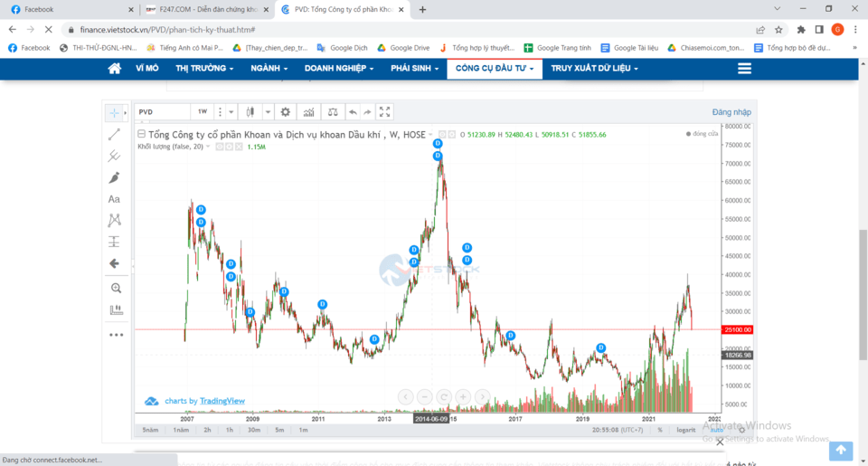Open chart settings gear at bottom right
The image size is (868, 466).
(741, 430)
